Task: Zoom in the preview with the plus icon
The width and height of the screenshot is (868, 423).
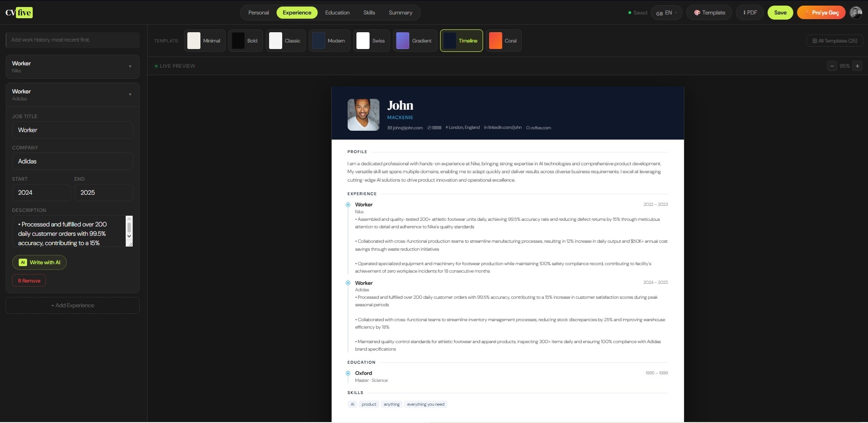Action: coord(858,66)
